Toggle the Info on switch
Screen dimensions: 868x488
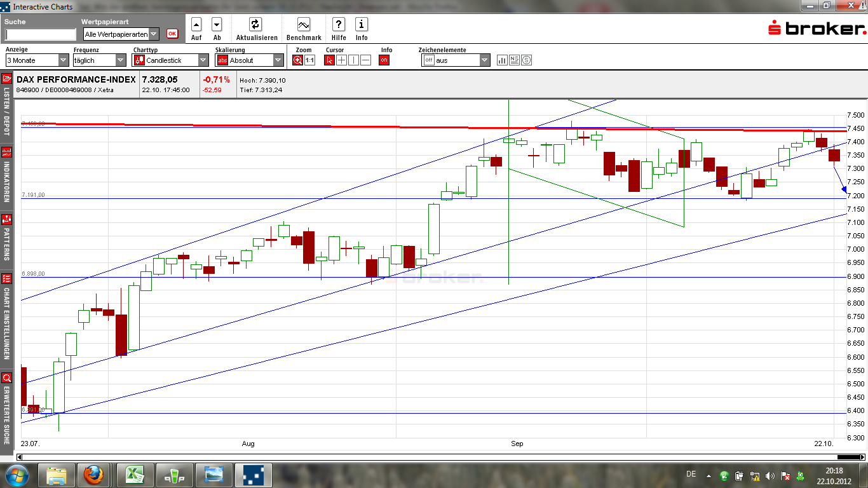pos(384,60)
